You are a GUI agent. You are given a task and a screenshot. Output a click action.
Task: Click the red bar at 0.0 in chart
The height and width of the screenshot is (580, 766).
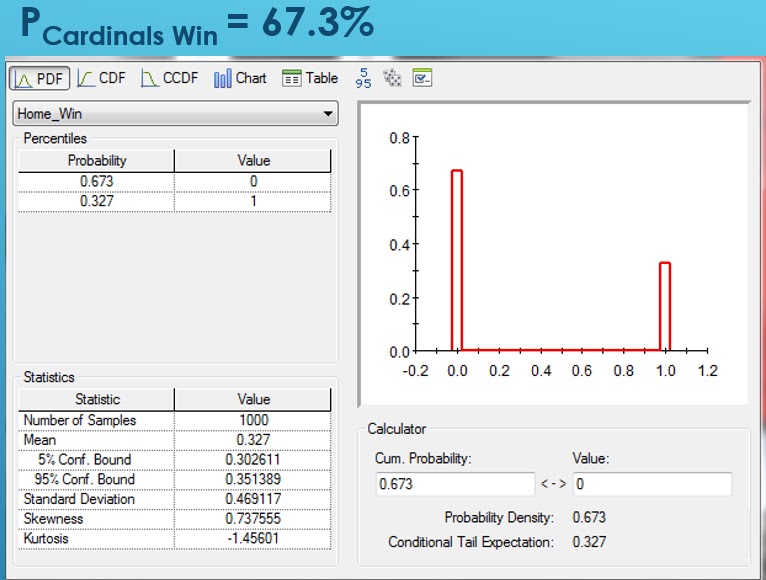tap(457, 260)
